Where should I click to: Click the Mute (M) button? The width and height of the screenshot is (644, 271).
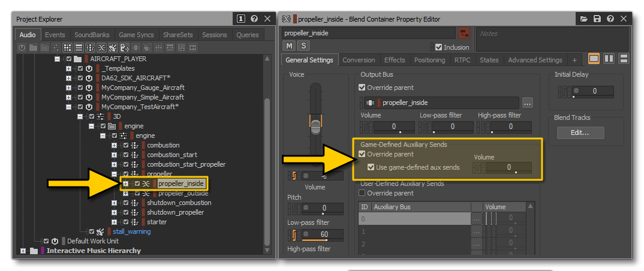(290, 46)
